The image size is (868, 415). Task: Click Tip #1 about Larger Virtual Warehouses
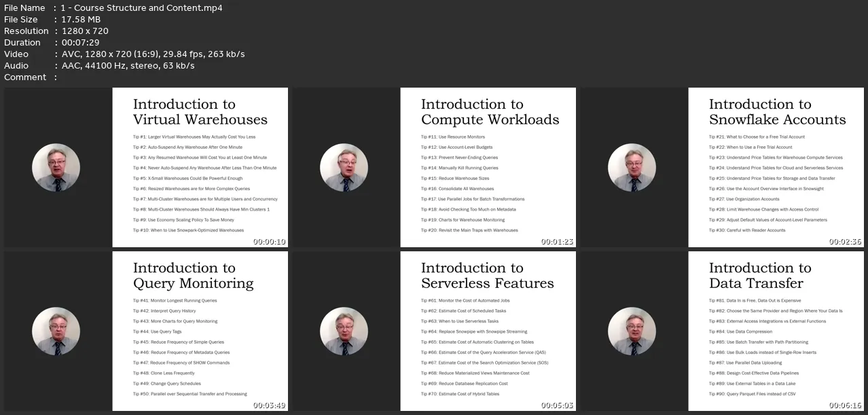click(194, 137)
